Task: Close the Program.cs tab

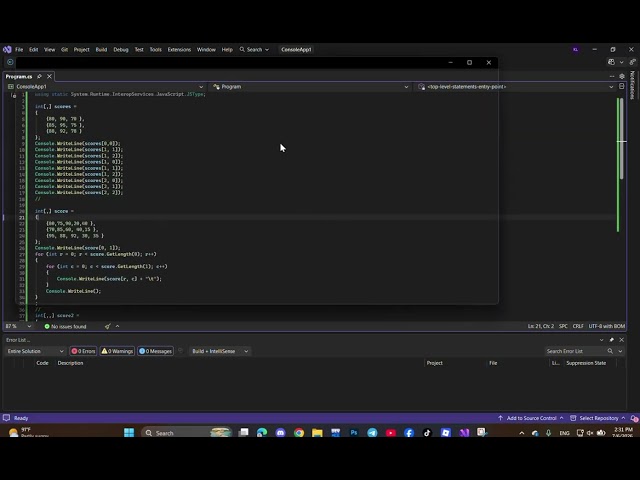Action: (49, 76)
